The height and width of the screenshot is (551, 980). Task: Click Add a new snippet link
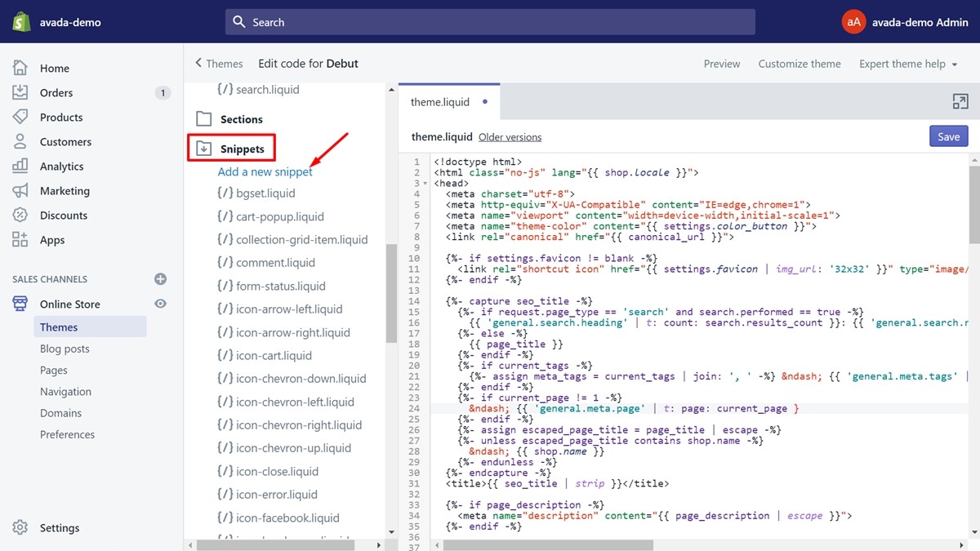pos(265,171)
